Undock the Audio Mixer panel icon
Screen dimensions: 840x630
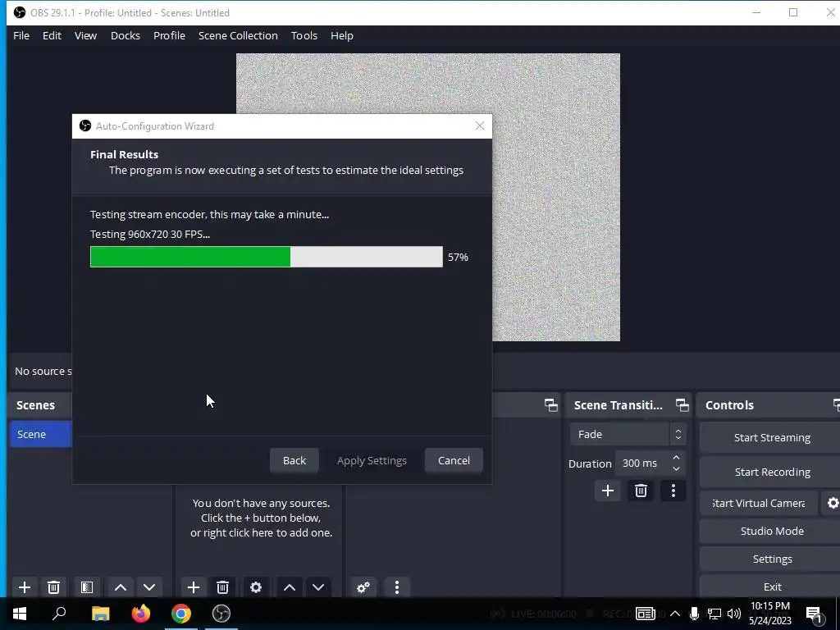click(550, 405)
